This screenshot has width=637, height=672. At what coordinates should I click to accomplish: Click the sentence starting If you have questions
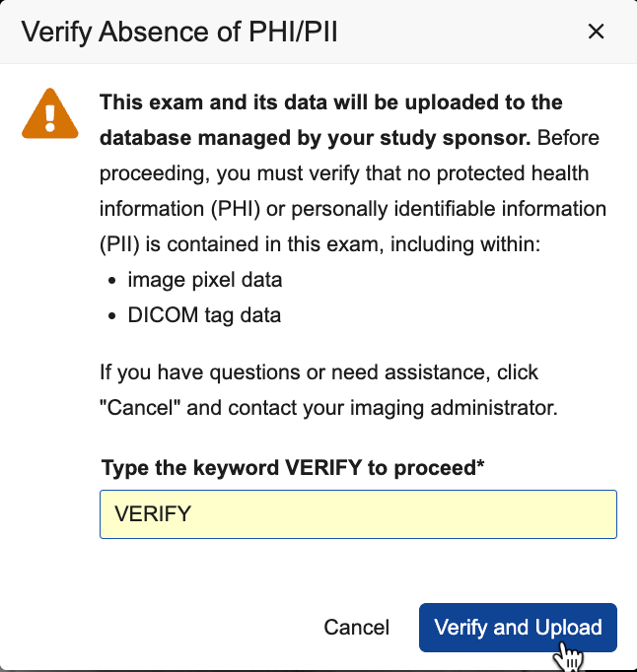tap(318, 374)
